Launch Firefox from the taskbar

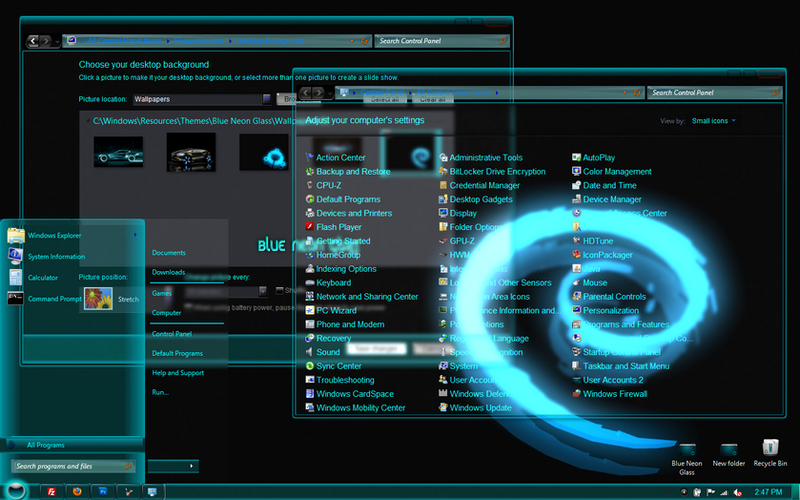point(77,492)
